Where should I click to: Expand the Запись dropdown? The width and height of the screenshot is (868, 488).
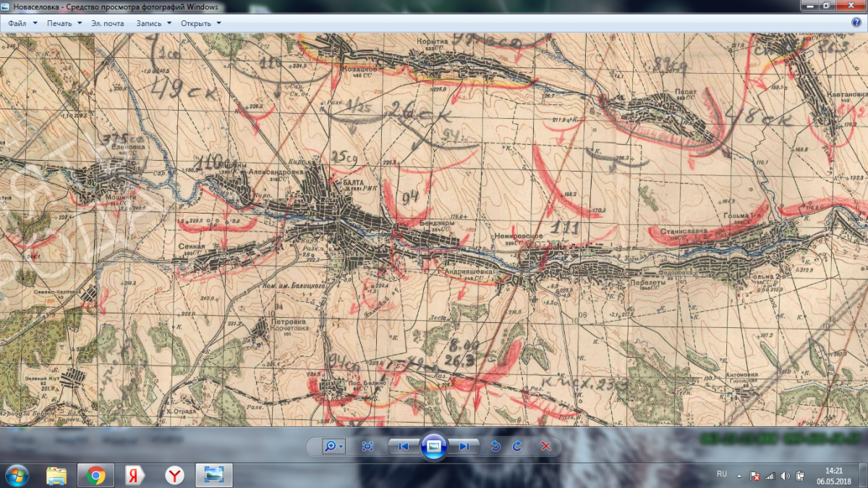154,23
